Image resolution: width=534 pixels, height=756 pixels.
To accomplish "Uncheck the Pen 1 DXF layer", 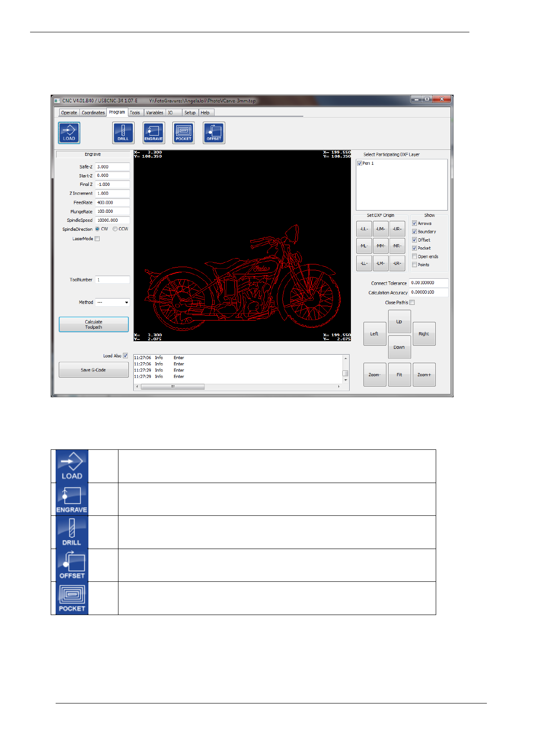I will click(x=359, y=163).
